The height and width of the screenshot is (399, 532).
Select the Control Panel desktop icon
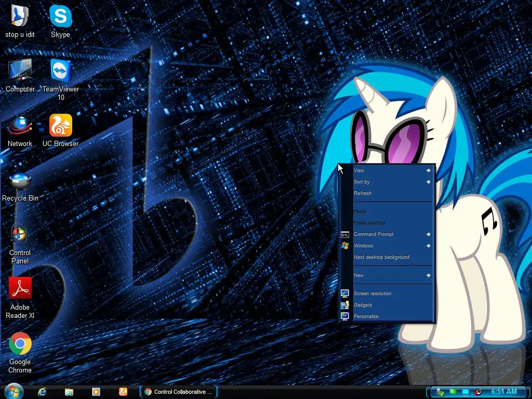tap(20, 244)
